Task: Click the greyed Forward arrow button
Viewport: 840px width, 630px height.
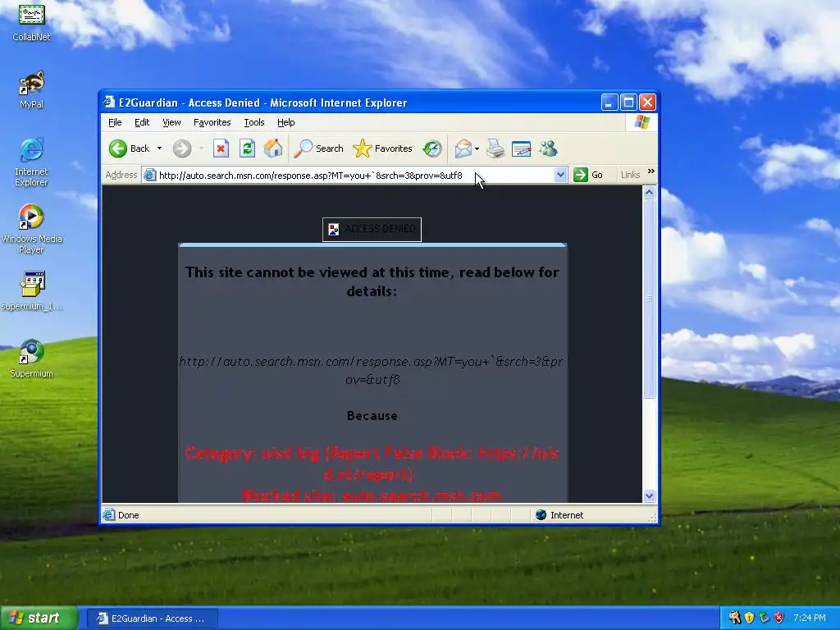Action: (x=182, y=148)
